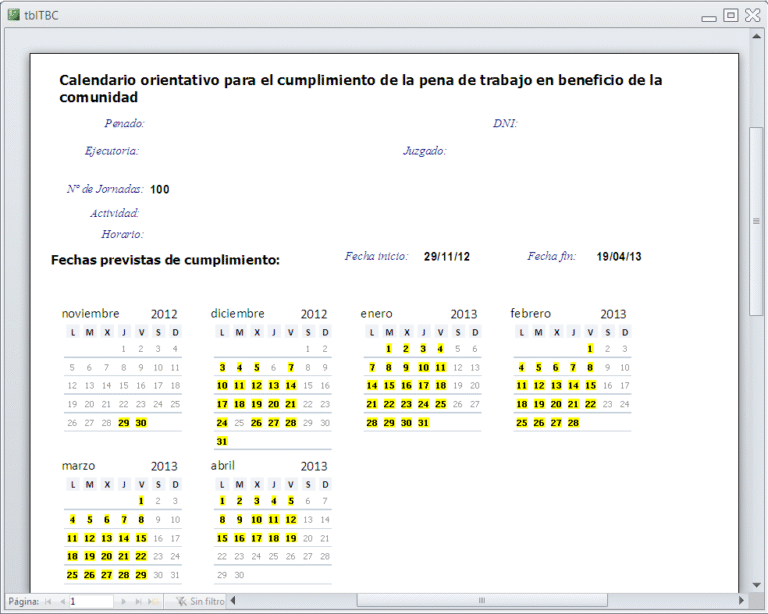Image resolution: width=768 pixels, height=614 pixels.
Task: Click the 'Actividad:' label
Action: coord(115,213)
